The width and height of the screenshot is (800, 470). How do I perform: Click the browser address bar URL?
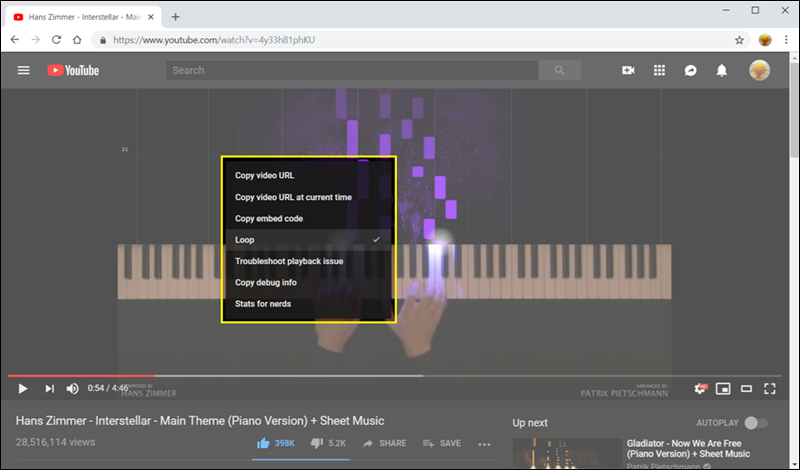[x=214, y=40]
